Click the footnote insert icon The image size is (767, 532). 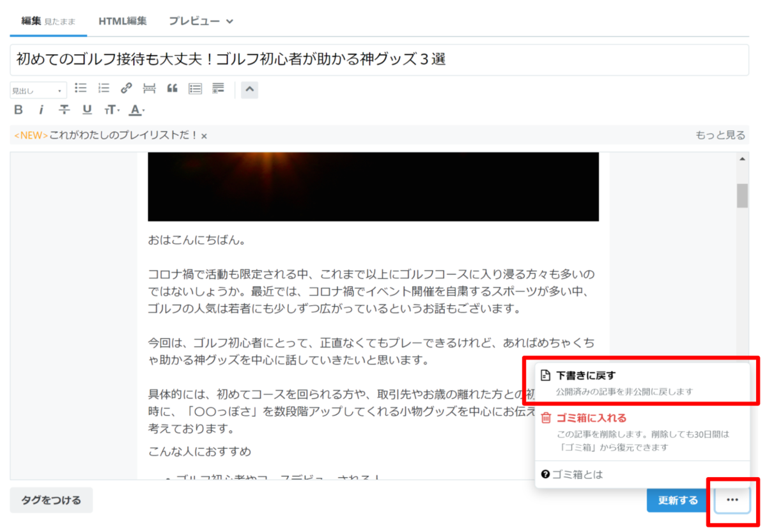[x=218, y=88]
